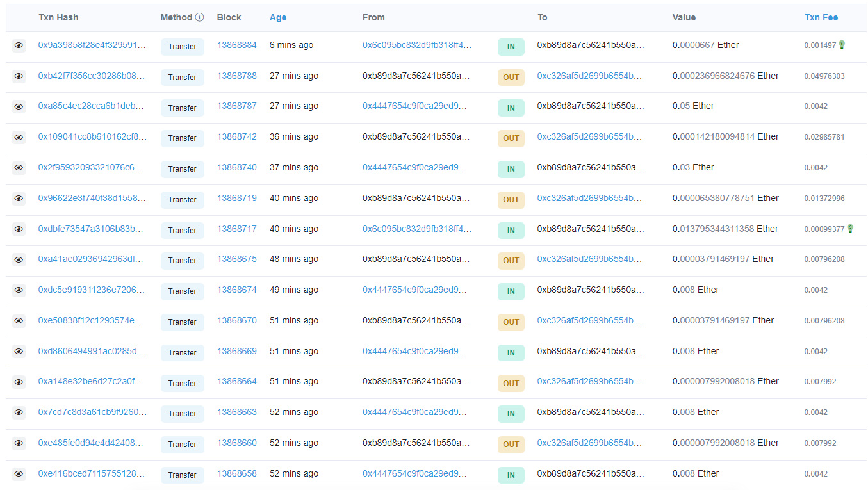Click eye icon next to 0x2f95932093321076c6

click(19, 168)
